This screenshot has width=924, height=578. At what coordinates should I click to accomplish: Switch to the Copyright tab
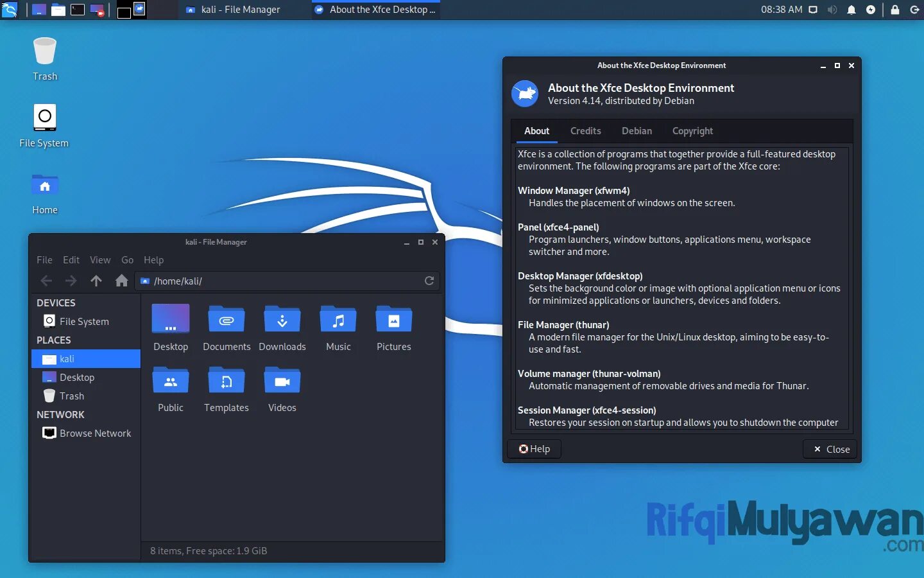point(692,131)
